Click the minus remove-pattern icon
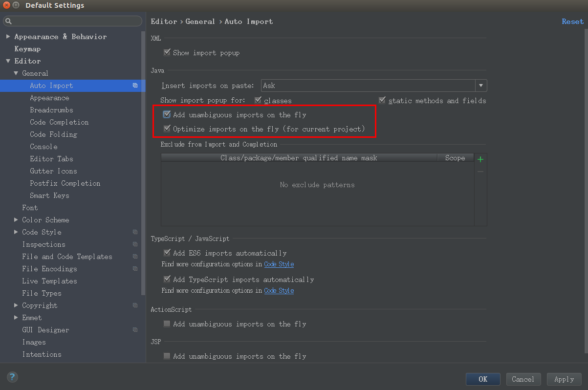Viewport: 588px width, 390px height. click(480, 172)
